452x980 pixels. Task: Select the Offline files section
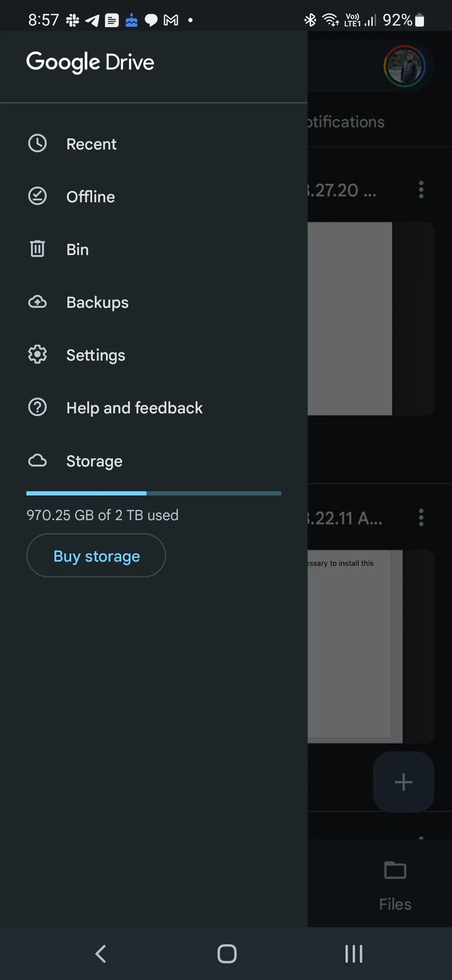[x=90, y=196]
